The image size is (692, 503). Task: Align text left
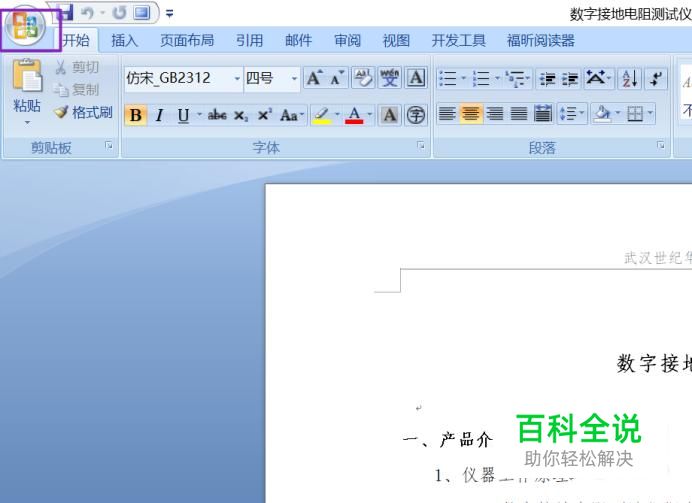tap(447, 114)
